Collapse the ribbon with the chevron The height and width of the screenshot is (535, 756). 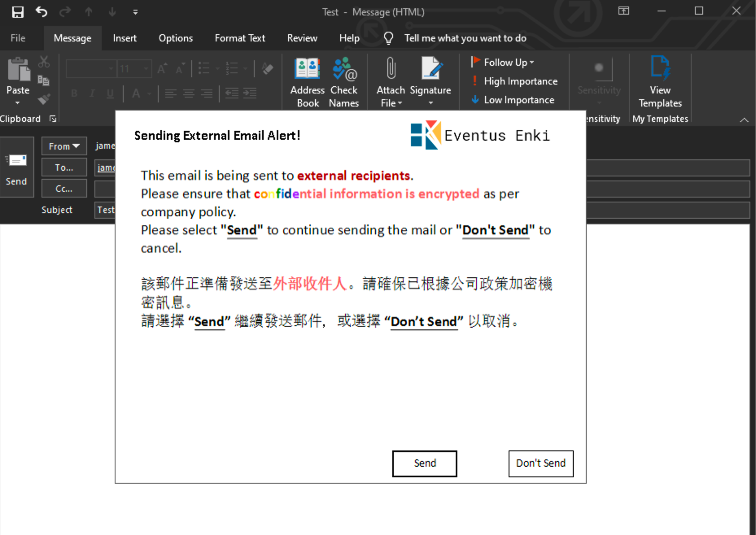pyautogui.click(x=744, y=120)
